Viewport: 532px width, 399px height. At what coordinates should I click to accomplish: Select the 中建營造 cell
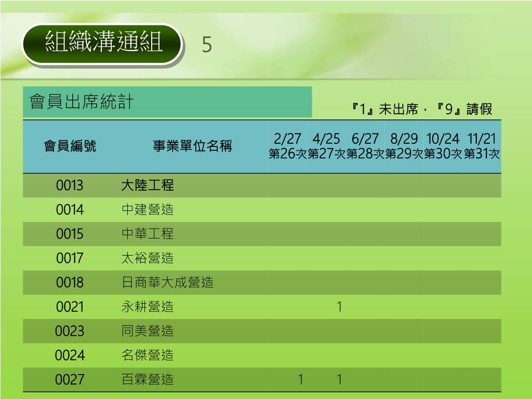(148, 210)
